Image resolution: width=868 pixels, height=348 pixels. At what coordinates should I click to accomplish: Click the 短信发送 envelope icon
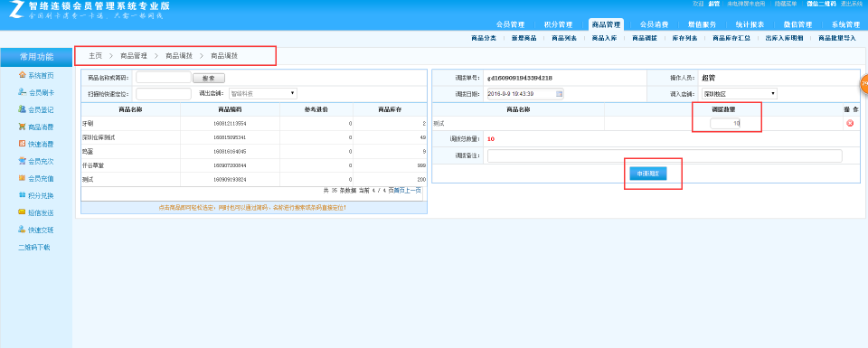22,212
